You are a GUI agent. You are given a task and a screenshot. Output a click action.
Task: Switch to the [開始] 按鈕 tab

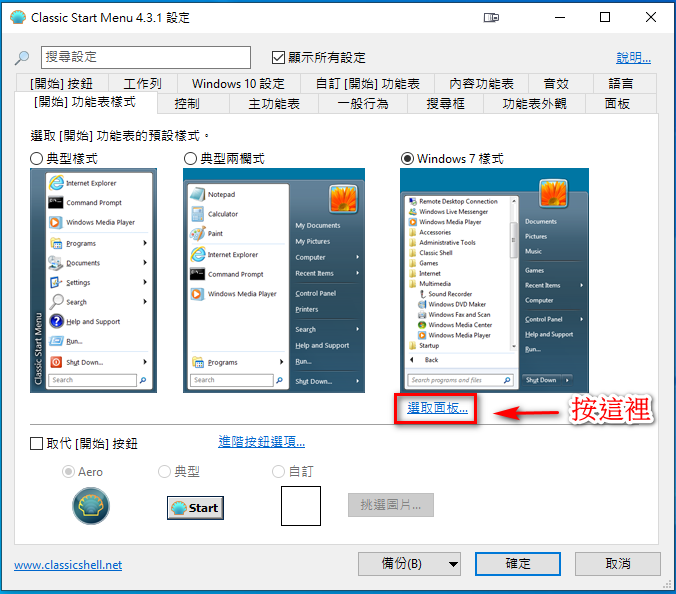pyautogui.click(x=62, y=84)
